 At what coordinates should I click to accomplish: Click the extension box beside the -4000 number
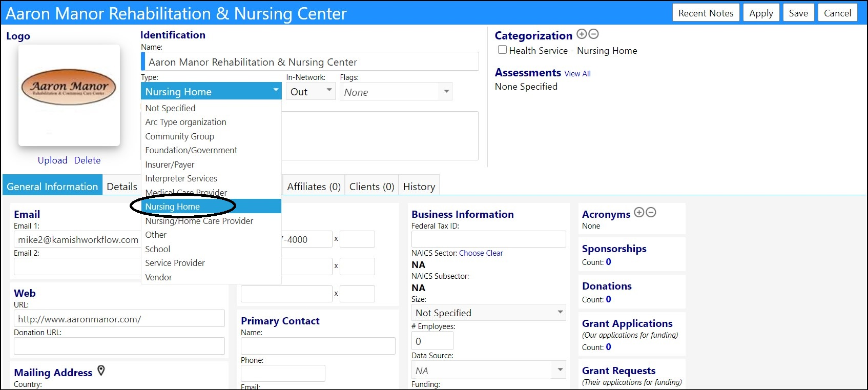pyautogui.click(x=357, y=239)
